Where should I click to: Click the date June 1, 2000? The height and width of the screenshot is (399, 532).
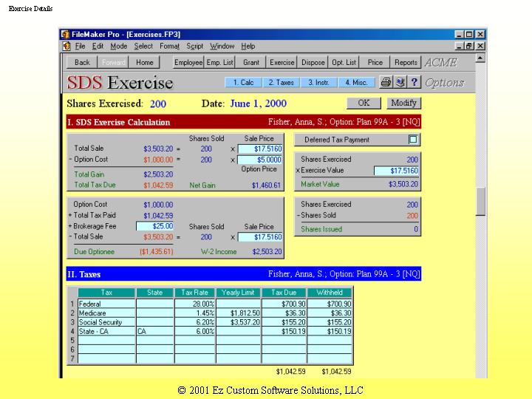(x=258, y=103)
